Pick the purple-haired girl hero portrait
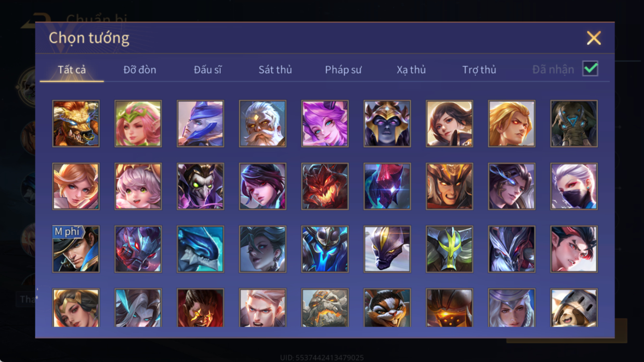This screenshot has height=362, width=644. 325,124
